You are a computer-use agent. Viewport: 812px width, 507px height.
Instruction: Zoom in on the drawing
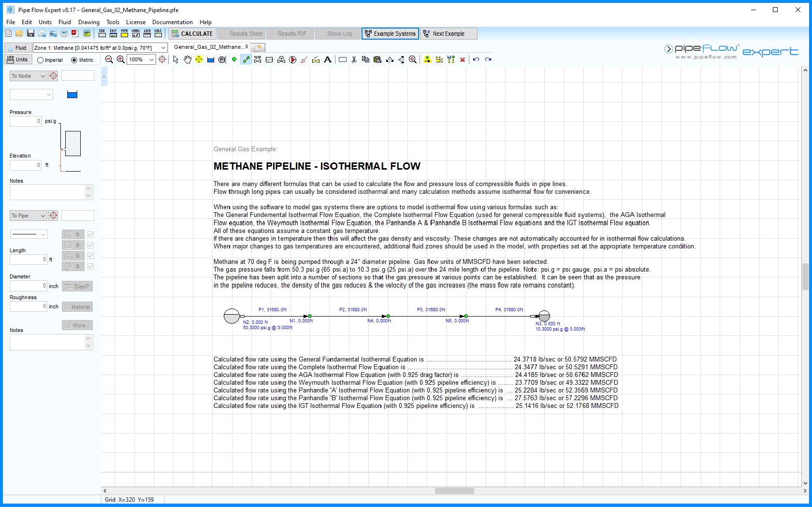coord(121,59)
